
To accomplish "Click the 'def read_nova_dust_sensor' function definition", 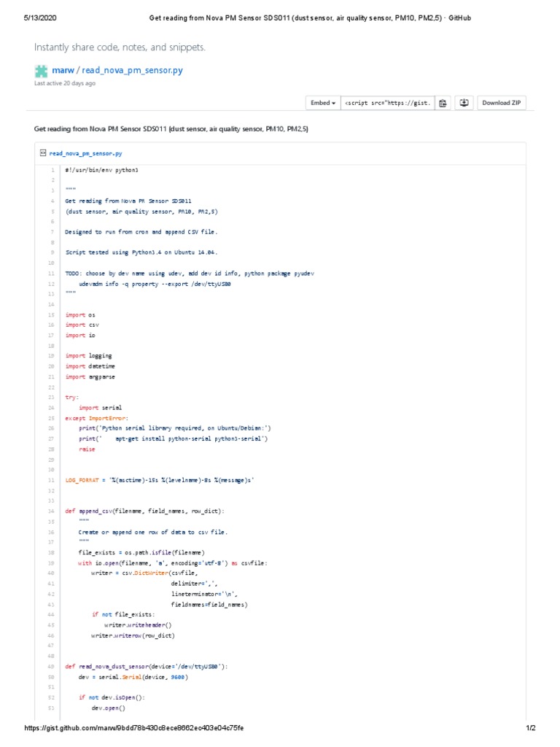I will coord(146,667).
